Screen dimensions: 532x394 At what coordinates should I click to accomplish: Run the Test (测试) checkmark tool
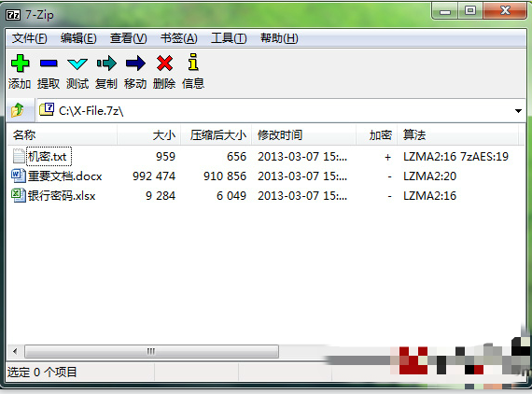(x=77, y=63)
